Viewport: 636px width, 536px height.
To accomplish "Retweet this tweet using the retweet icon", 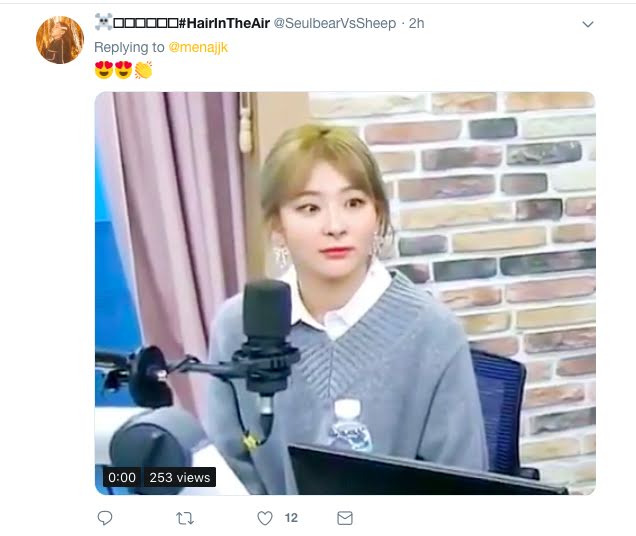I will [185, 518].
